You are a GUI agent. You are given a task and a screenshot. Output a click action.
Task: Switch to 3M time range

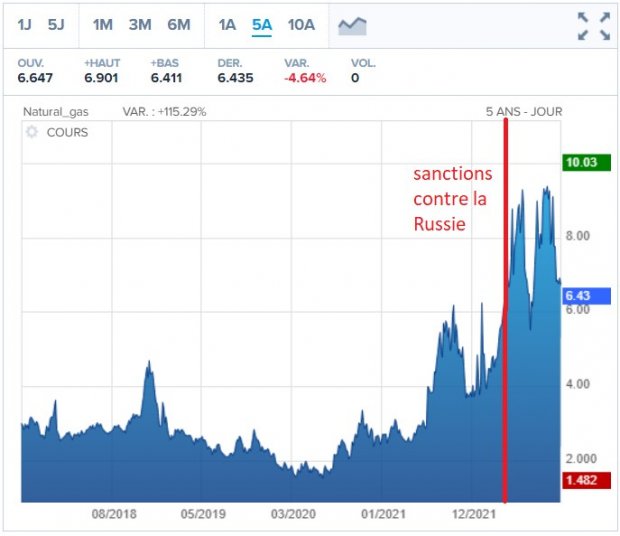[x=141, y=24]
